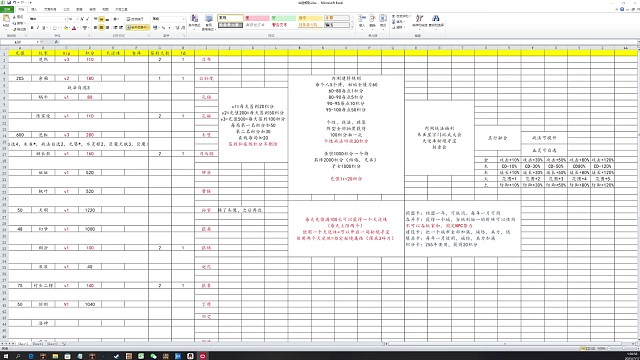Image resolution: width=640 pixels, height=360 pixels.
Task: Click the Decrease Indent icon
Action: tap(116, 28)
